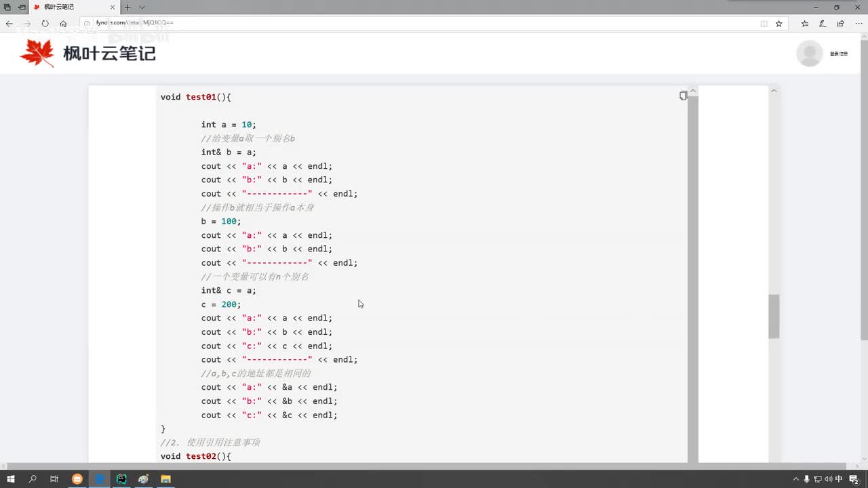Open the paint palette app on taskbar

143,479
